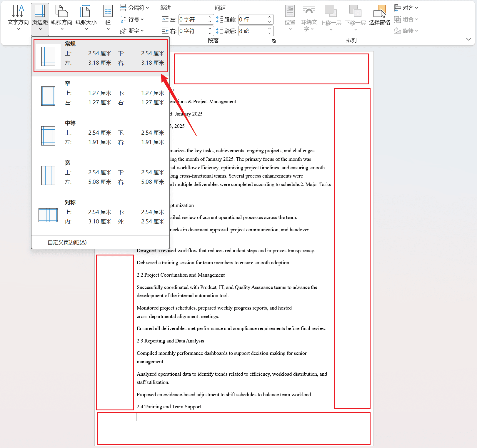Open the 分隔符 breaks dropdown
The width and height of the screenshot is (477, 448).
click(x=134, y=8)
